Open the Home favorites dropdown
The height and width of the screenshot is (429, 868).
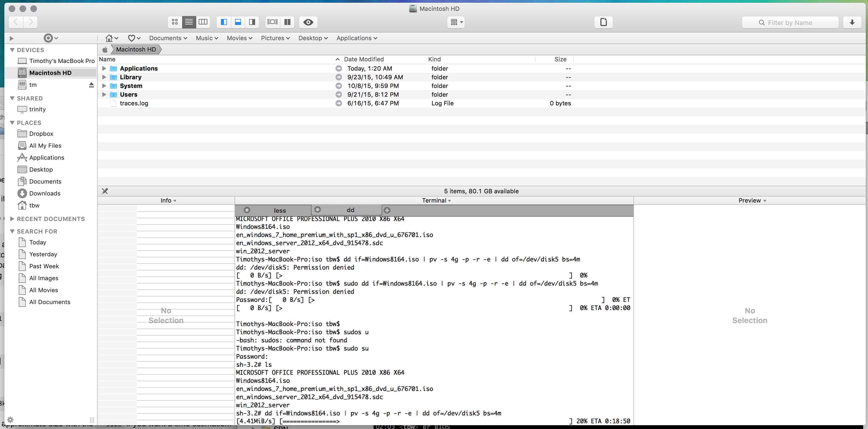point(112,38)
